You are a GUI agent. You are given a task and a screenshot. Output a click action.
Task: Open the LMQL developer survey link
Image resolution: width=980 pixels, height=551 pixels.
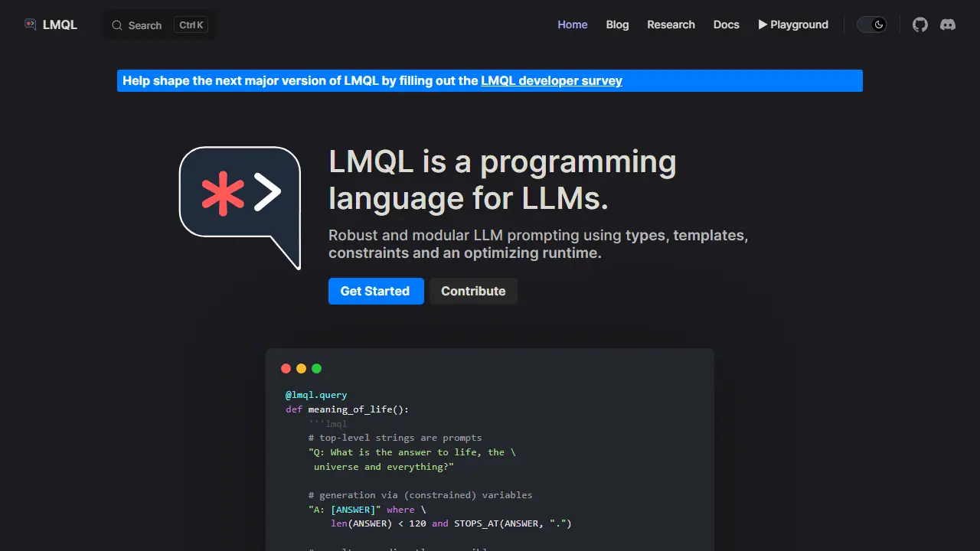pos(551,80)
